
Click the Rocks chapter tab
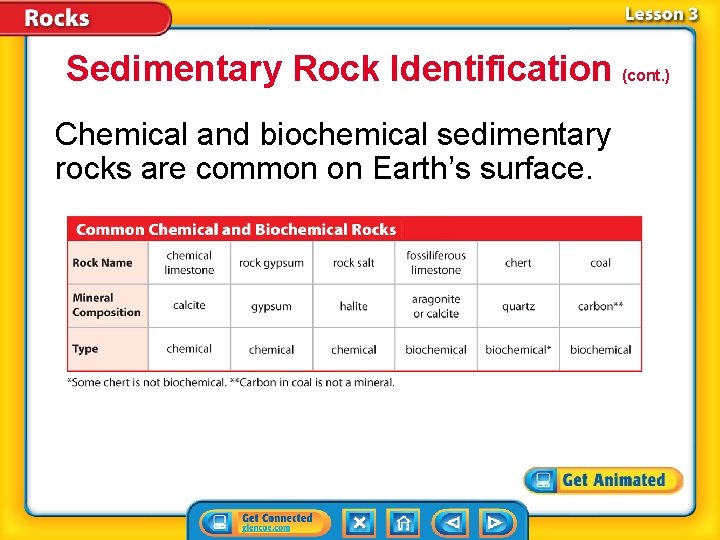tap(85, 17)
